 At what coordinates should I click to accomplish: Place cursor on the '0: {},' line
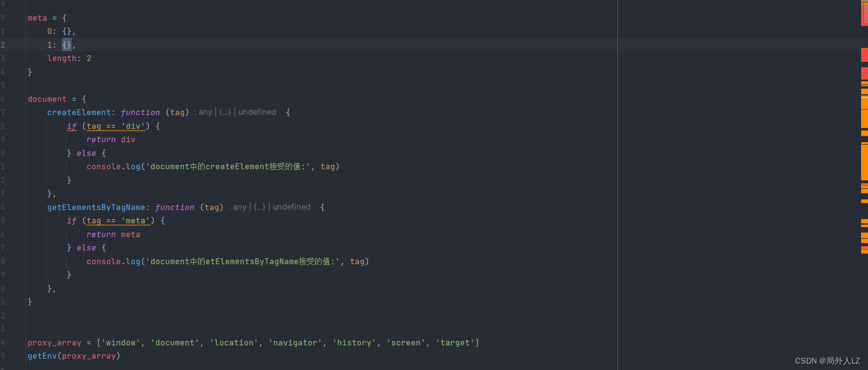point(61,31)
